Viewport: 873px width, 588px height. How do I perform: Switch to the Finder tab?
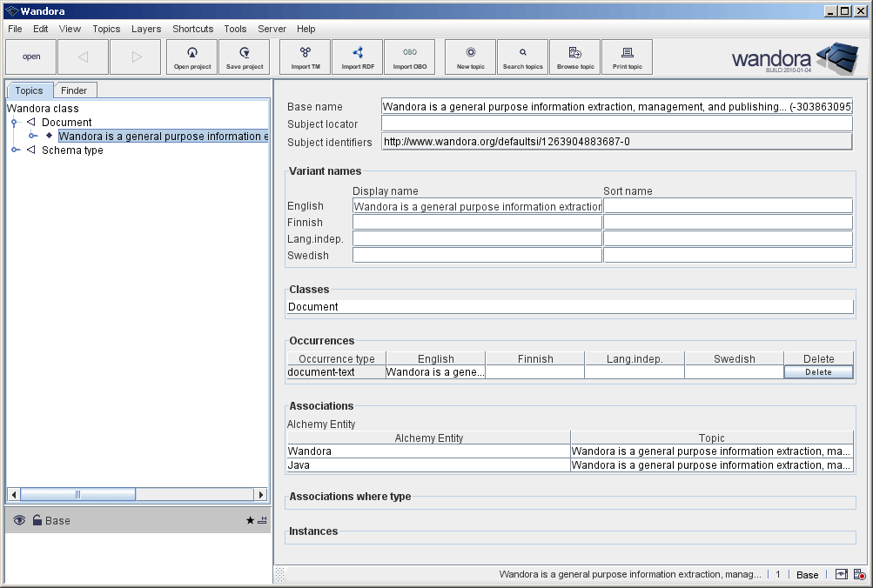(x=74, y=90)
